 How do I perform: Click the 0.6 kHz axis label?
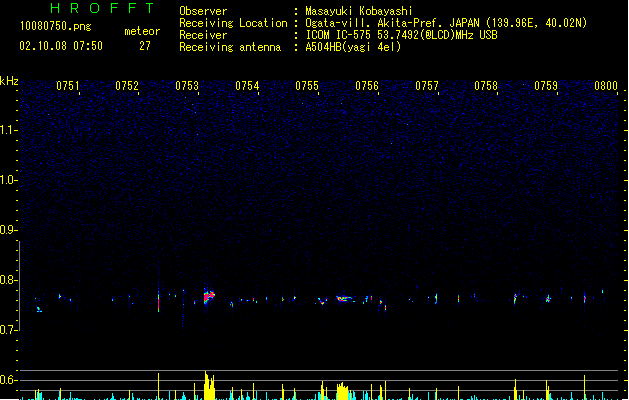9,380
